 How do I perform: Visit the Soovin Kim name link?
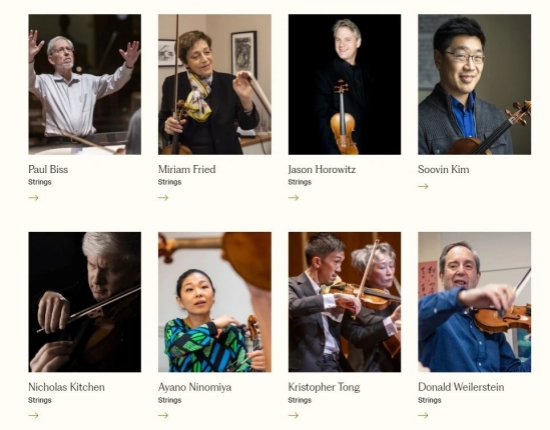[443, 169]
